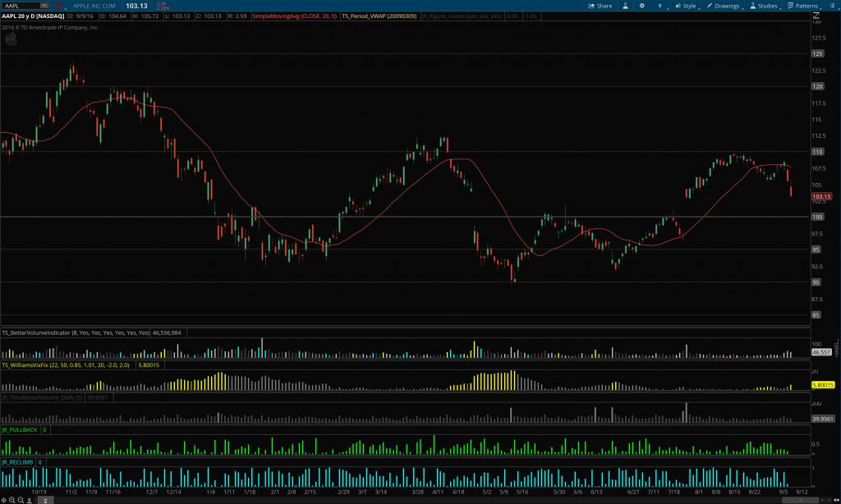The image size is (841, 504).
Task: Click the JR_PULLBACK study title
Action: tap(20, 430)
